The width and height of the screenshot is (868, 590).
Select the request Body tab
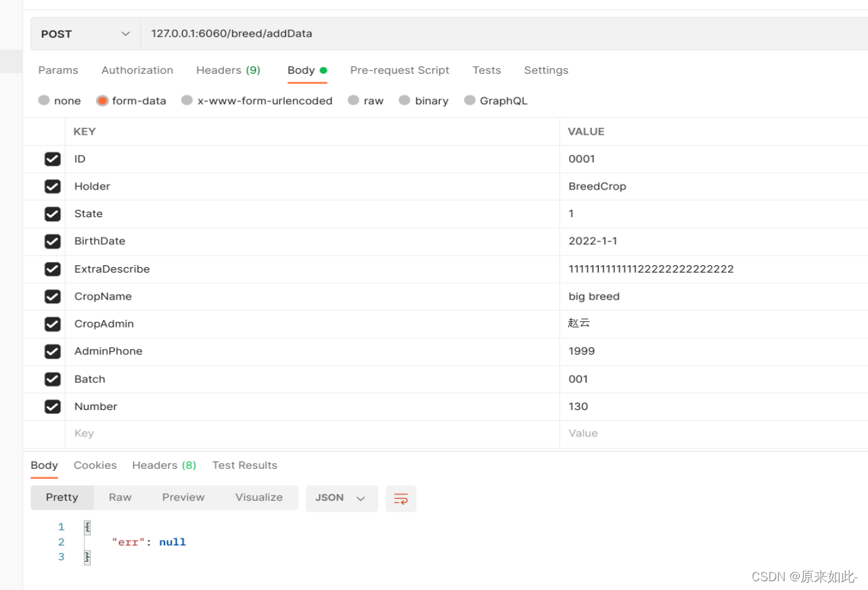pos(307,70)
